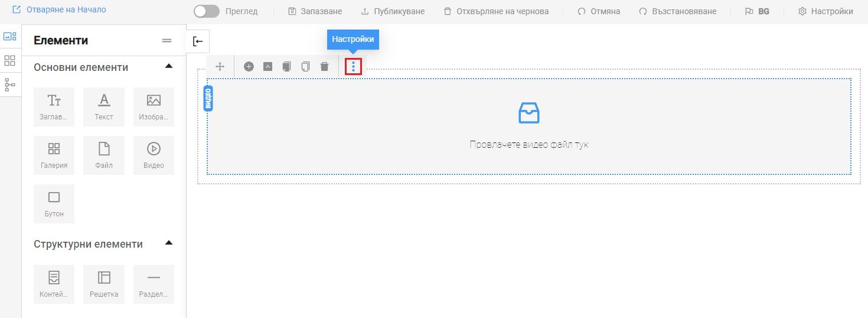Collapse the Основни елементи section
The height and width of the screenshot is (318, 868).
click(x=169, y=66)
